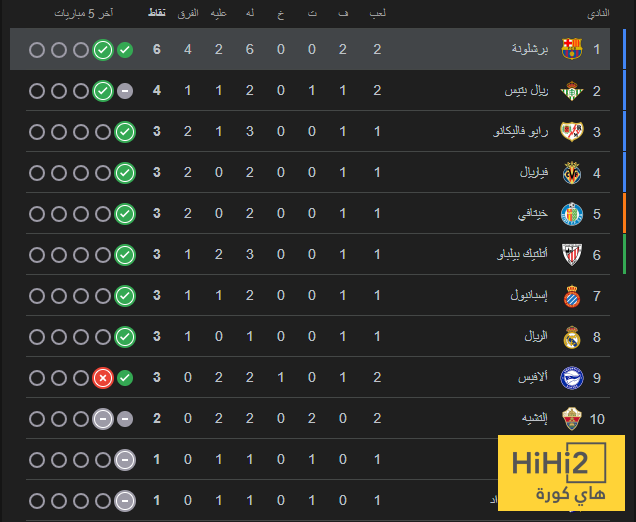
Task: Click the Villarreal yellow crest
Action: click(572, 173)
